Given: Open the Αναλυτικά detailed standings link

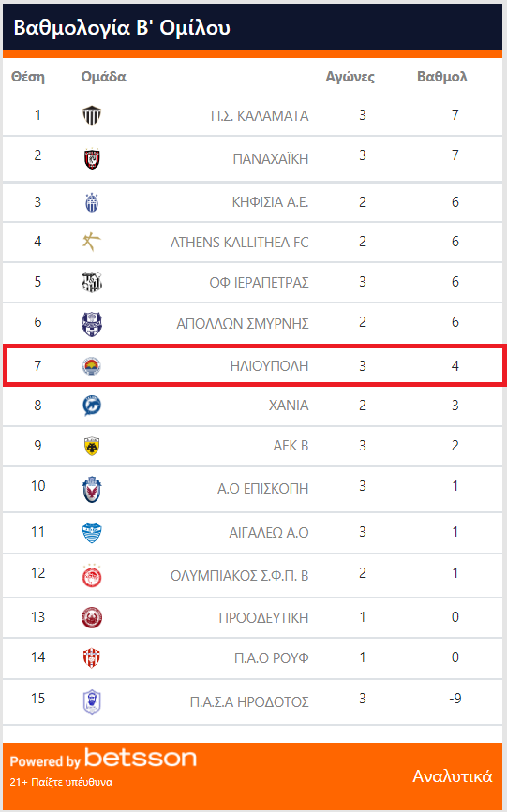Looking at the screenshot, I should tap(452, 776).
